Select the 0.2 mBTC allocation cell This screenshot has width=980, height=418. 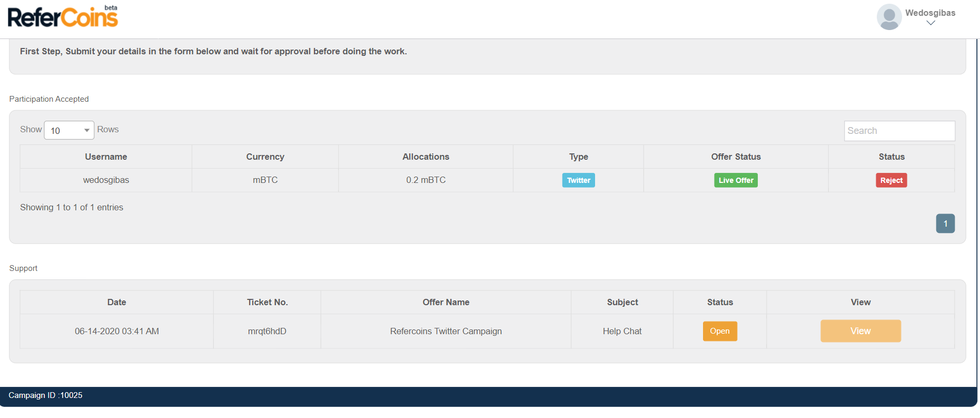(426, 180)
